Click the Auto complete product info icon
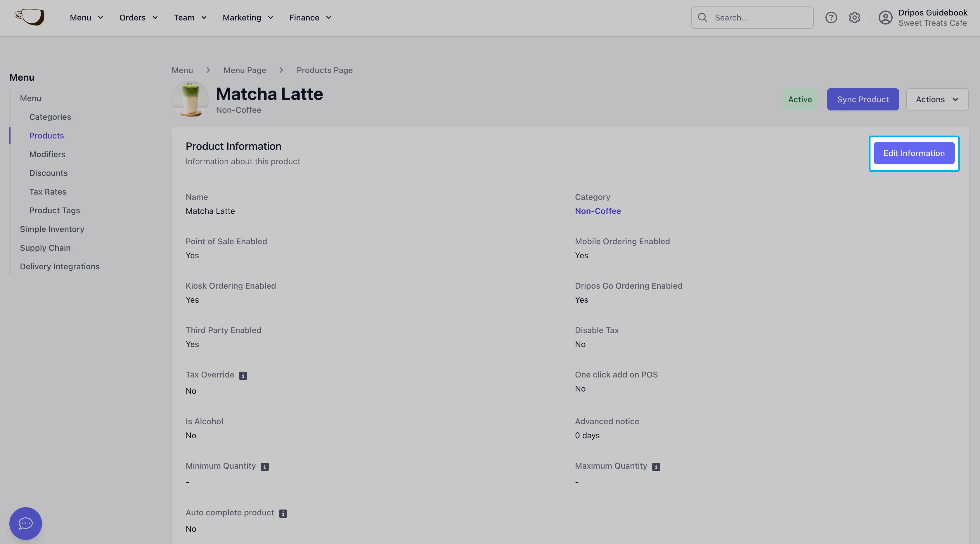The image size is (980, 544). pyautogui.click(x=283, y=514)
